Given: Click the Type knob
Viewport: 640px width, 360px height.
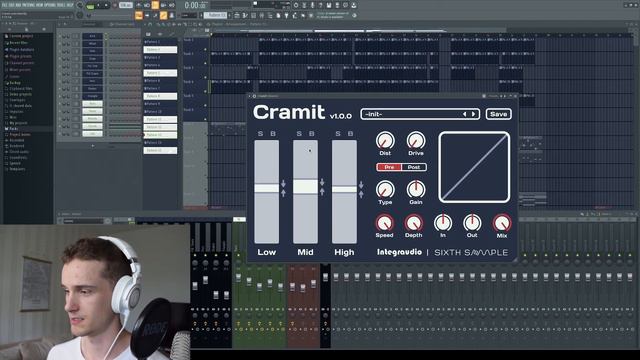Looking at the screenshot, I should pos(385,189).
